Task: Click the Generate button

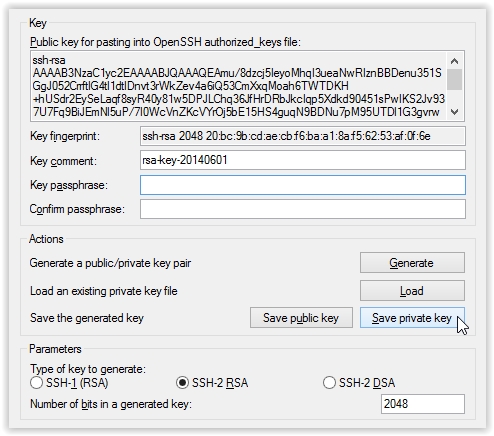Action: 412,263
